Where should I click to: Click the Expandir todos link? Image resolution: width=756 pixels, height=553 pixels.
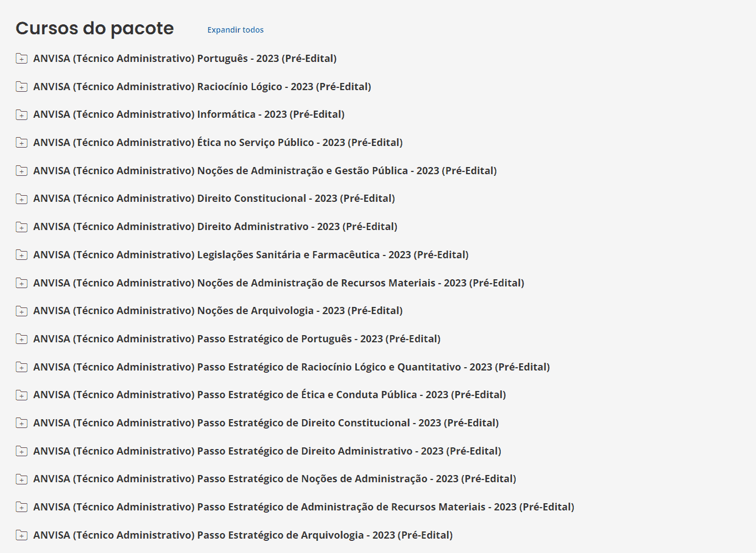(x=235, y=30)
